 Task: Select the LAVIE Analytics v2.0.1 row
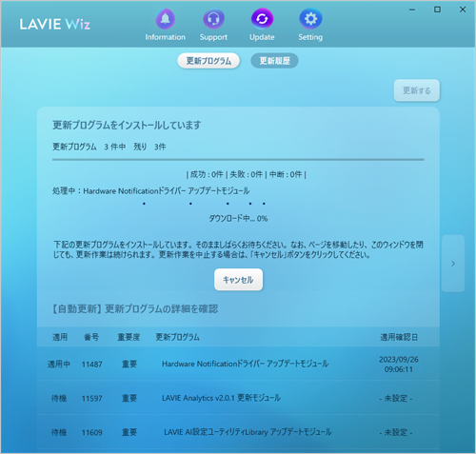coord(238,398)
